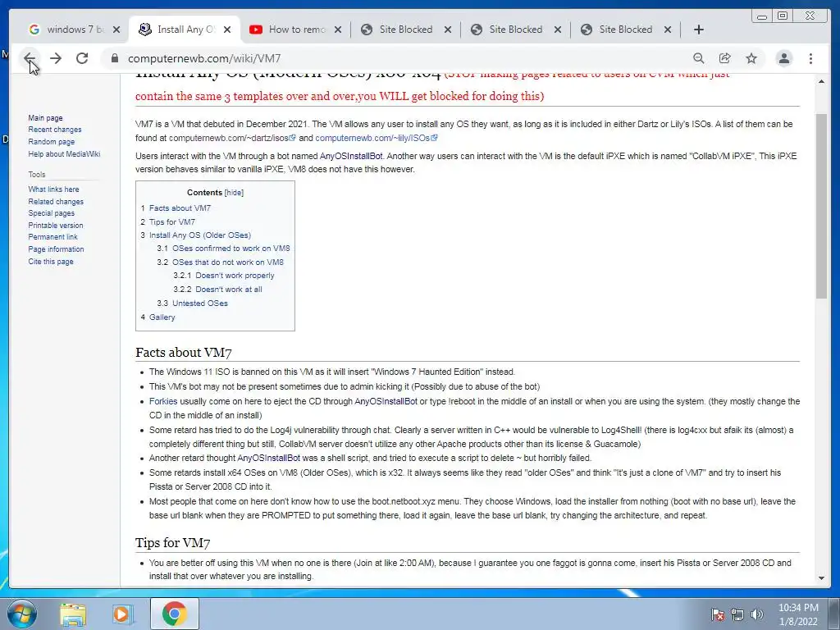Open the computernewb.com/~dartz/isos link
Screen dimensions: 840x630
click(232, 138)
